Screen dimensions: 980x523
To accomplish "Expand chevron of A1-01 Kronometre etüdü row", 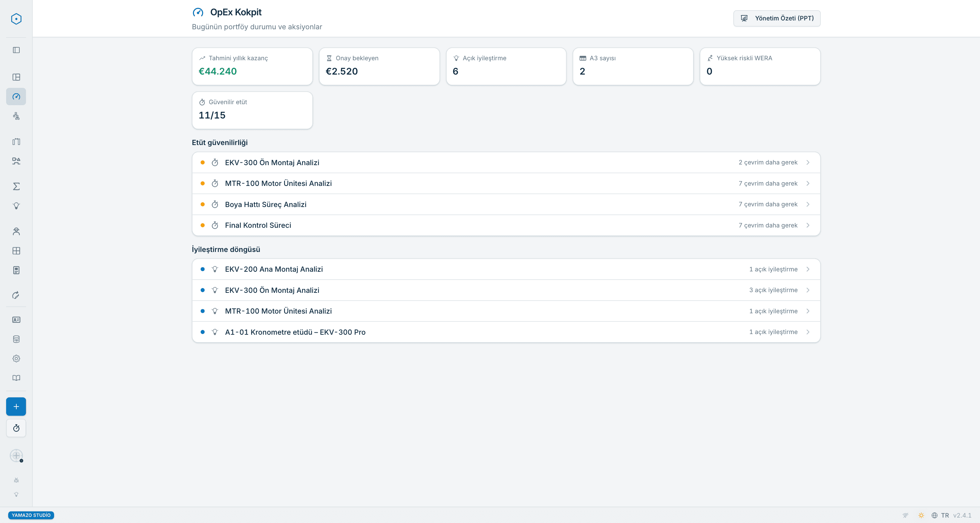I will click(x=808, y=332).
